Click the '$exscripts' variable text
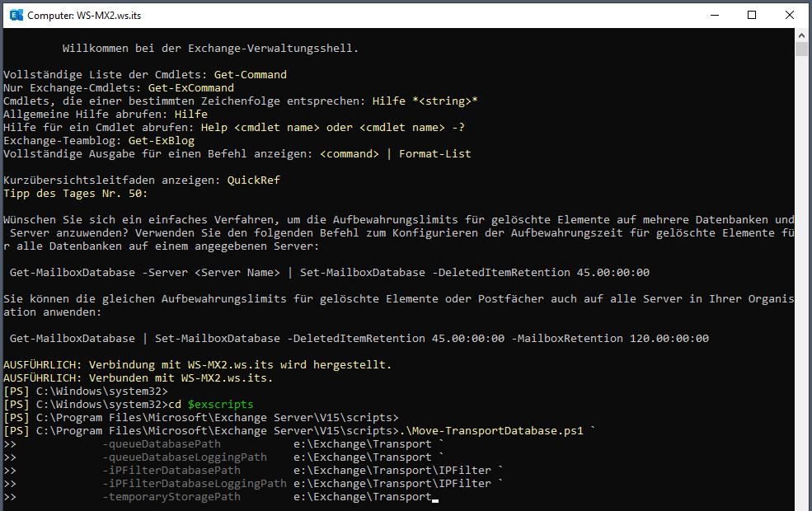Screen dimensions: 812x511 tap(221, 405)
